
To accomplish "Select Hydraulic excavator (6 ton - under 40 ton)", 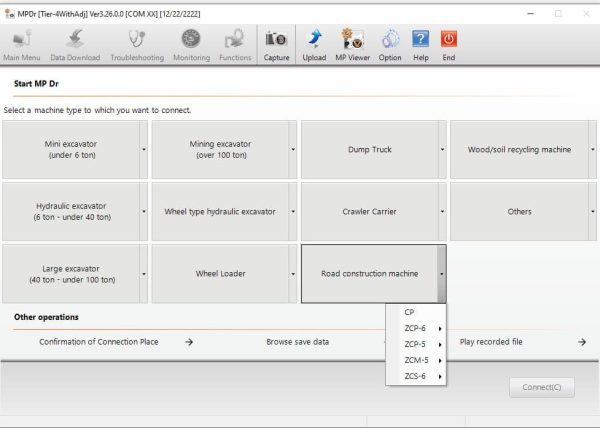I will 71,212.
